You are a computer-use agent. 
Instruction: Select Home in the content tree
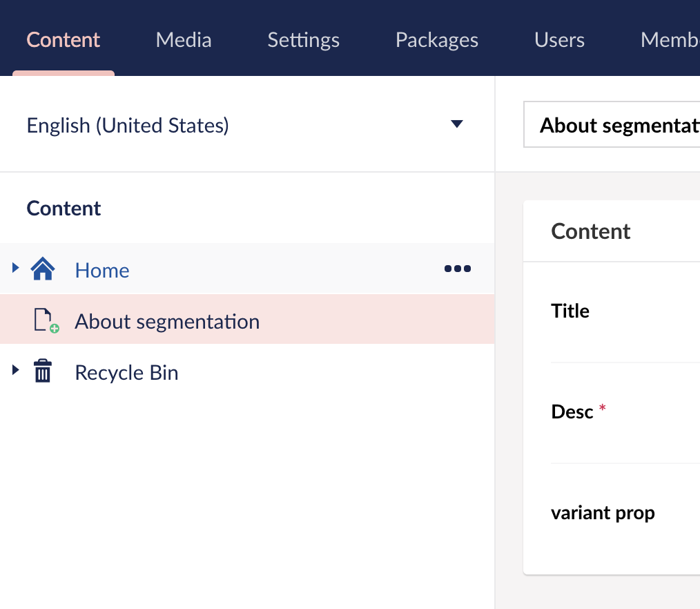click(101, 269)
